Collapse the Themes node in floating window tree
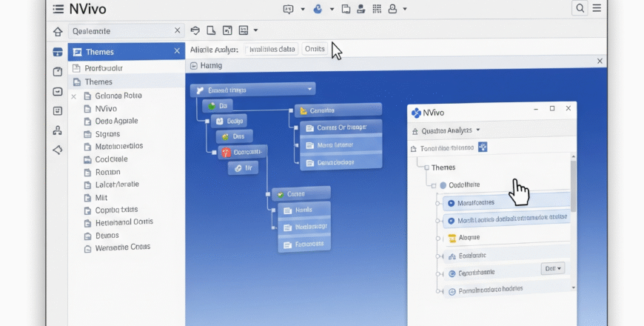Image resolution: width=644 pixels, height=326 pixels. tap(426, 167)
